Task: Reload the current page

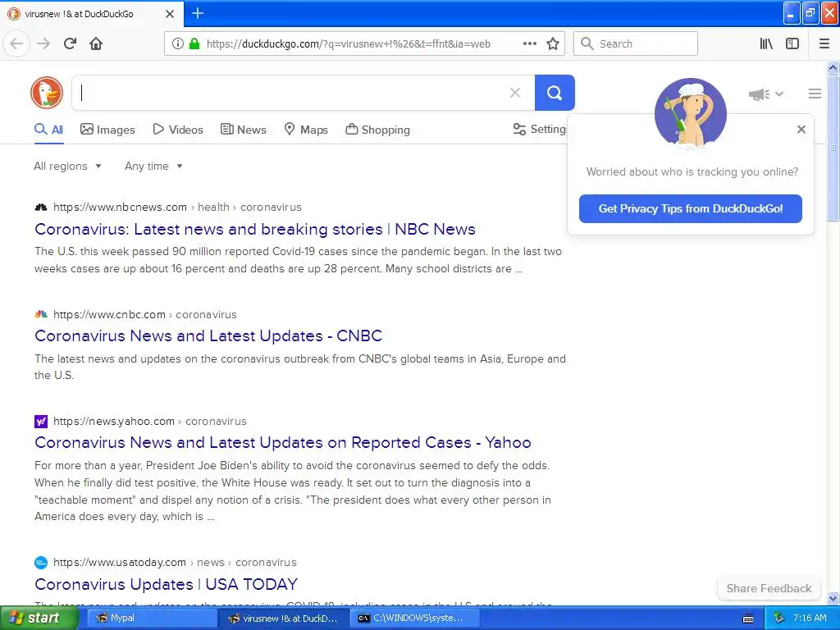Action: (70, 43)
